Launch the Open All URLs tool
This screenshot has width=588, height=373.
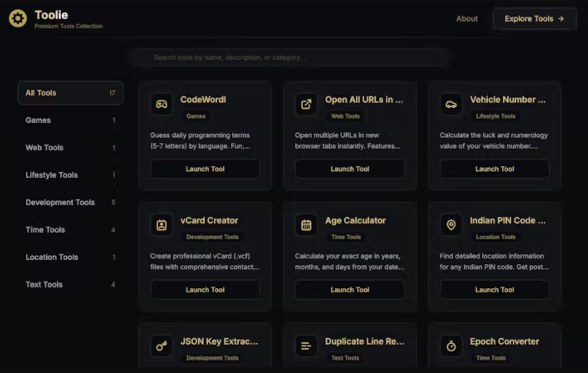pos(350,169)
